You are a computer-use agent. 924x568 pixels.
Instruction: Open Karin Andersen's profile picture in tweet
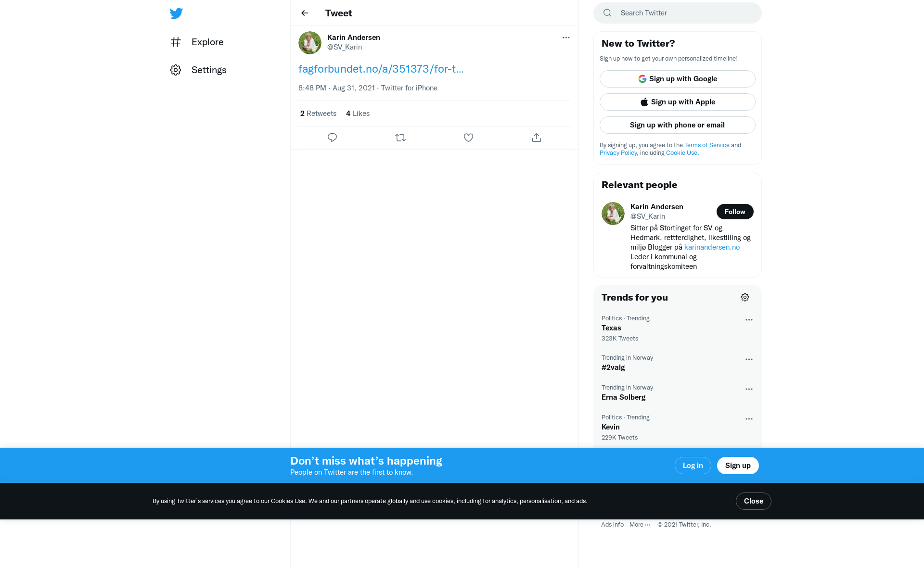(310, 43)
